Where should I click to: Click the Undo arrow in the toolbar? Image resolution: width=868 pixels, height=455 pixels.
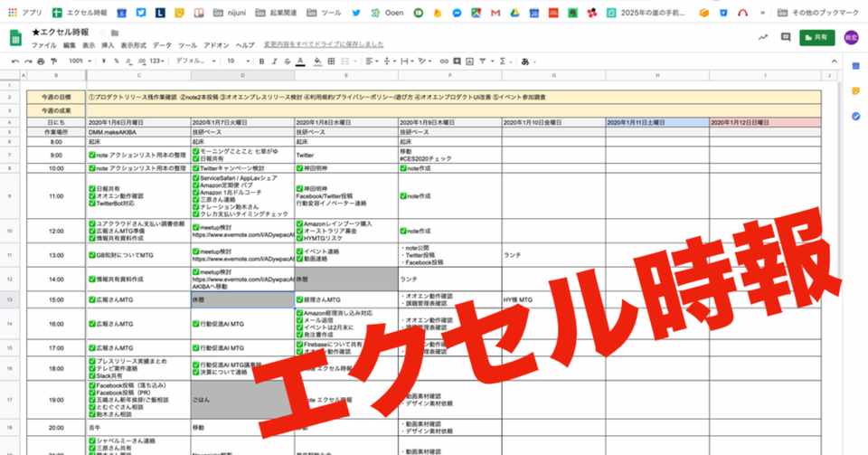click(x=15, y=62)
